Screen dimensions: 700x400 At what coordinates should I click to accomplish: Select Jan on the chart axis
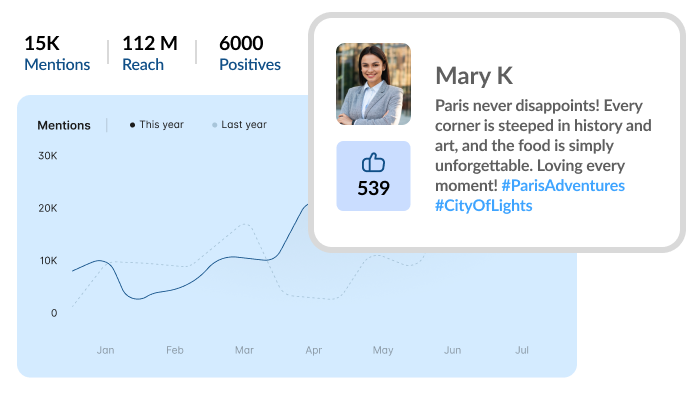105,351
